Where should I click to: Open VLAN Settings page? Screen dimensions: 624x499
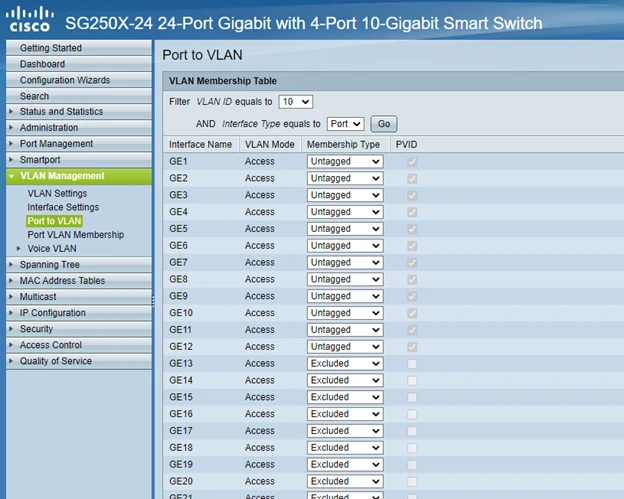(x=57, y=193)
